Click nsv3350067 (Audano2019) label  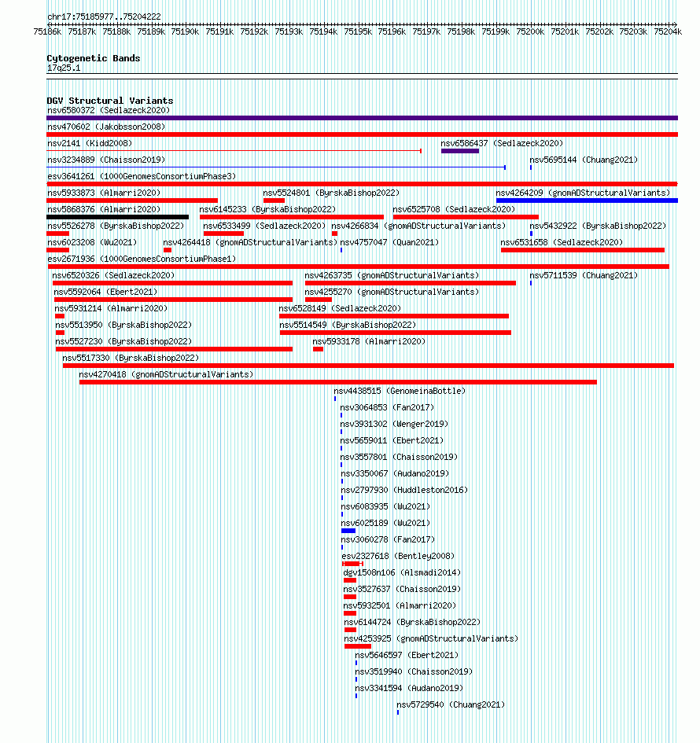[x=395, y=474]
